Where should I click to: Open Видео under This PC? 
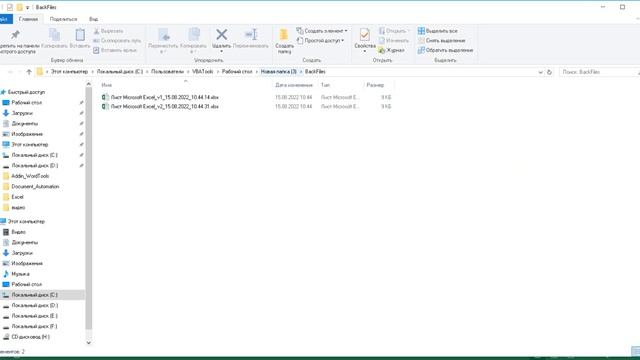[18, 232]
